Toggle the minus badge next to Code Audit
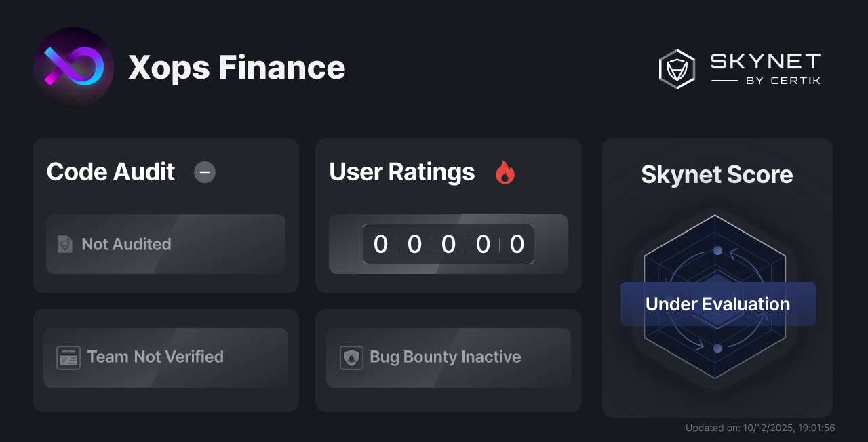 (205, 173)
